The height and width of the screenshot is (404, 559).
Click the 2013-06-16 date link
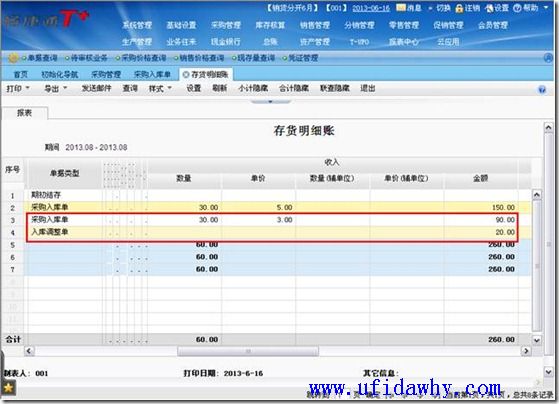pos(371,8)
